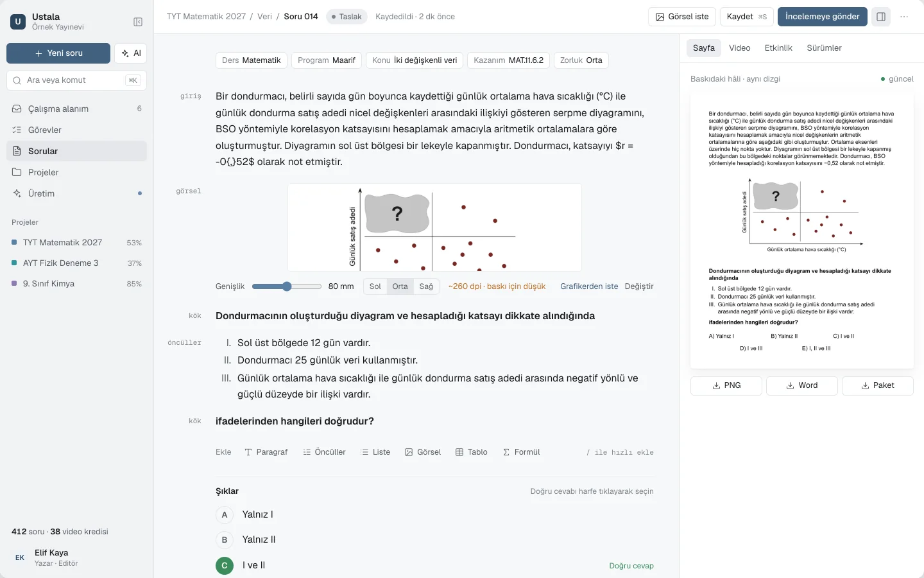Screen dimensions: 924x578
Task: Switch to the Sürümler tab
Action: coord(824,48)
